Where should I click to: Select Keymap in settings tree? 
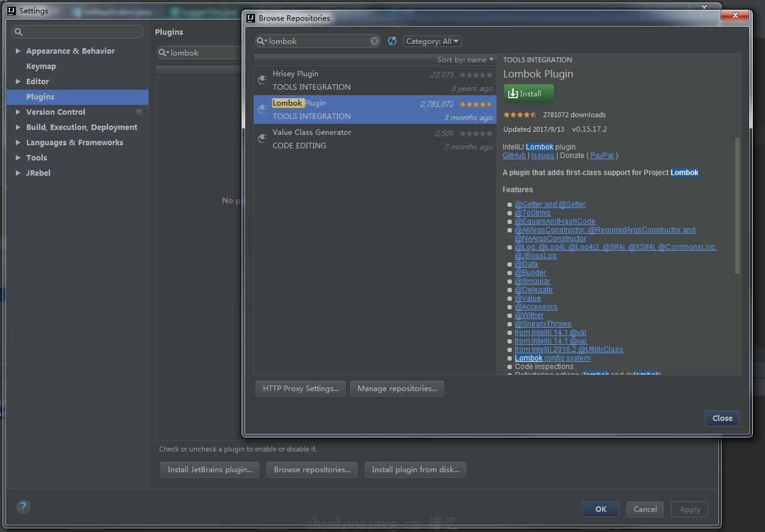[x=41, y=66]
